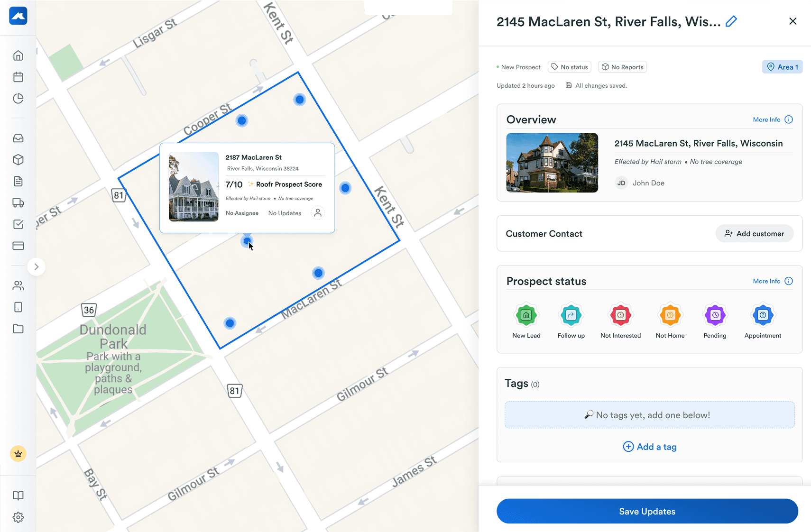Click the Area 1 badge
This screenshot has height=532, width=811.
782,67
